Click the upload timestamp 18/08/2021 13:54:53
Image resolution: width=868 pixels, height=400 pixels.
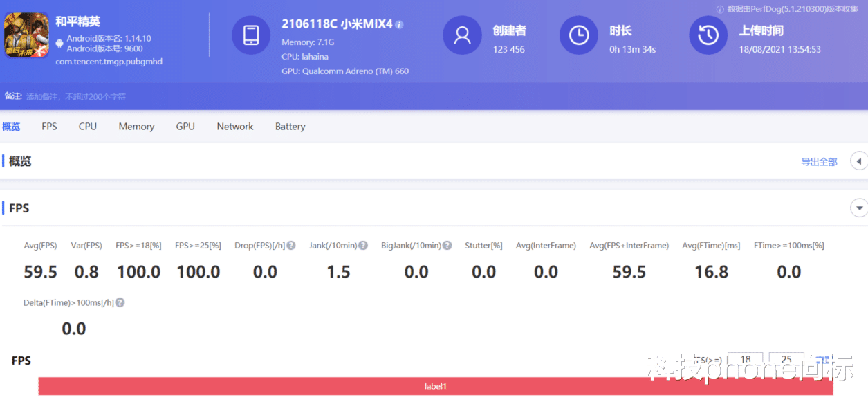(x=780, y=49)
